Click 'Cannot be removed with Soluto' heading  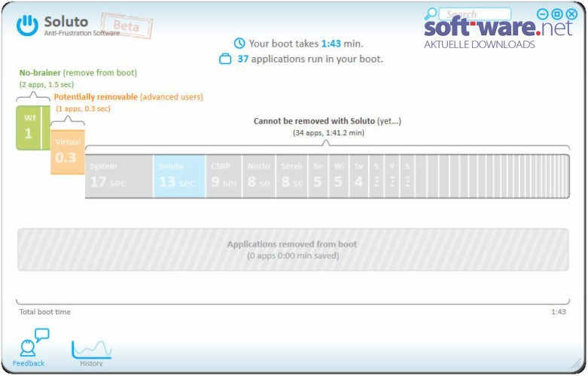tap(328, 121)
